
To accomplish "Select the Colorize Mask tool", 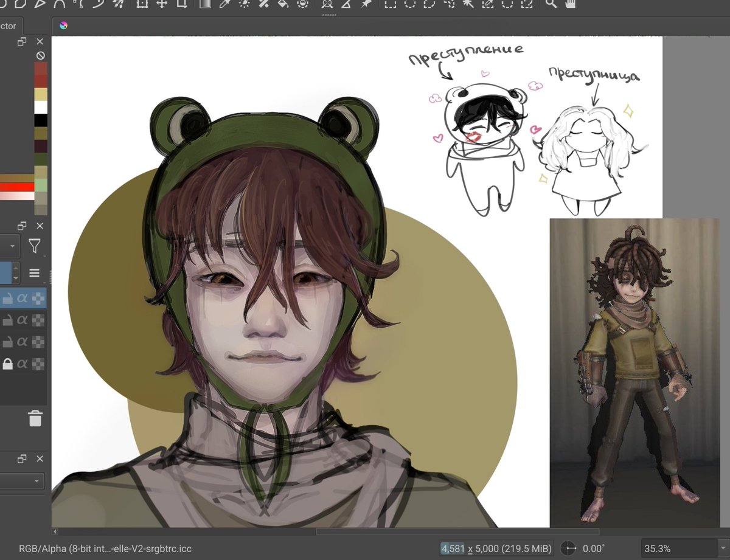I will (x=245, y=4).
